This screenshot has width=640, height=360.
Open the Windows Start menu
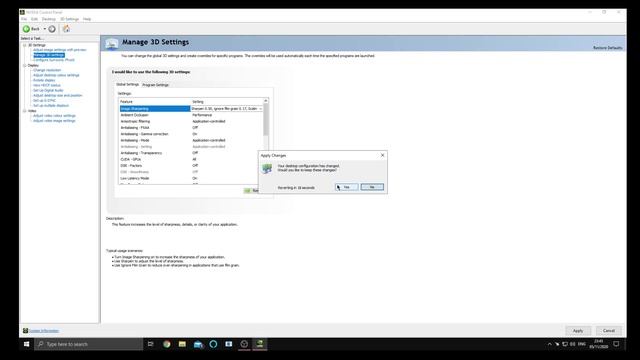pyautogui.click(x=27, y=344)
